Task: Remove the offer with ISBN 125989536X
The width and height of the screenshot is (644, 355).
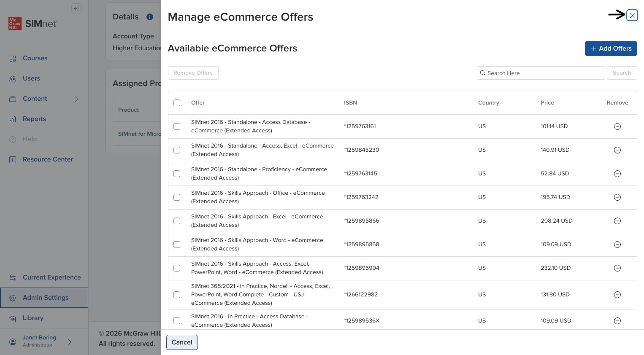Action: pyautogui.click(x=617, y=321)
